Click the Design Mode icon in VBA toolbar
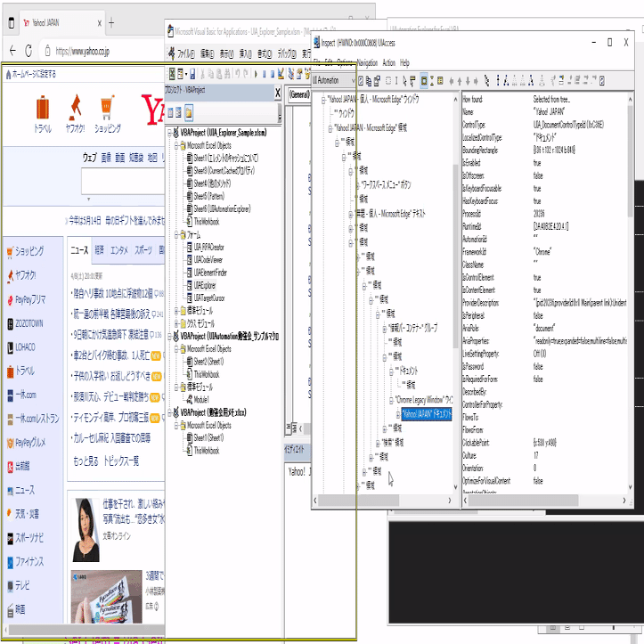This screenshot has width=644, height=644. (281, 74)
